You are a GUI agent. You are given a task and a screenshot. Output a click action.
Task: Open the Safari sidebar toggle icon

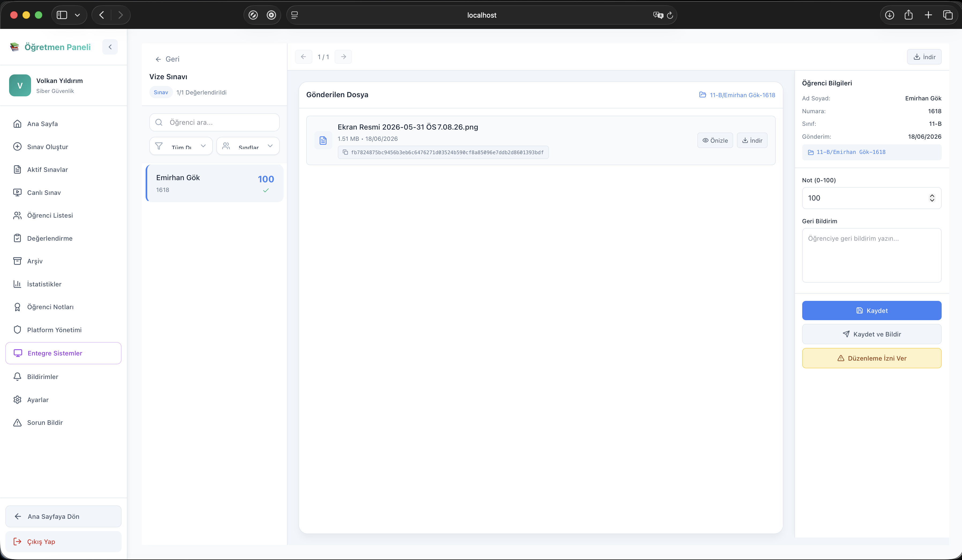pos(62,15)
